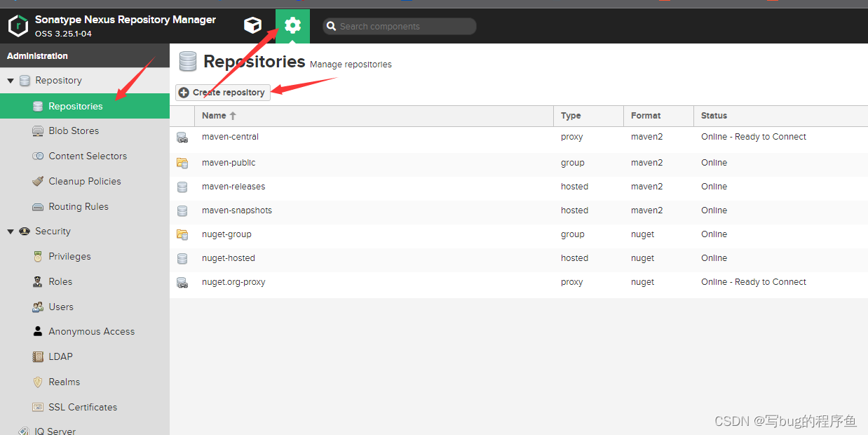
Task: Click the Security section label
Action: (53, 232)
